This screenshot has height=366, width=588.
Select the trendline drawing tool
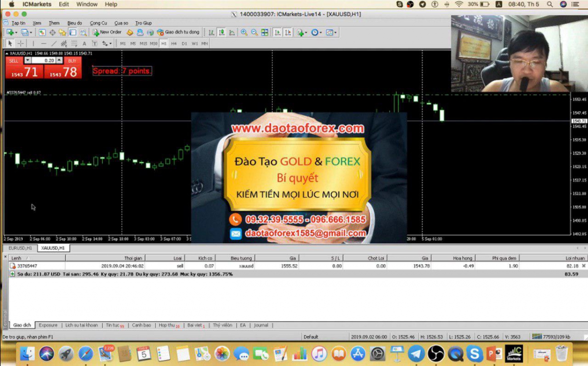[x=53, y=44]
